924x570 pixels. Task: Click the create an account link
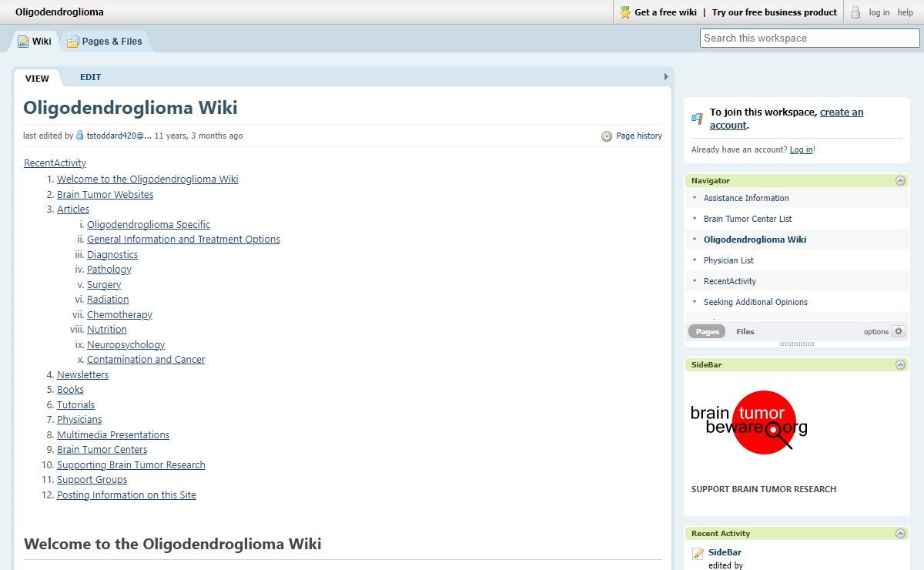tap(841, 112)
